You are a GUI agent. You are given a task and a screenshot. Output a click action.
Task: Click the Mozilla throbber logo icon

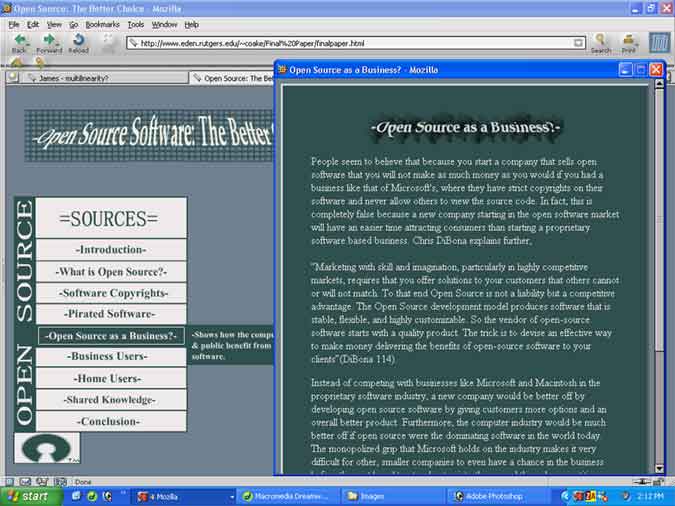point(659,42)
